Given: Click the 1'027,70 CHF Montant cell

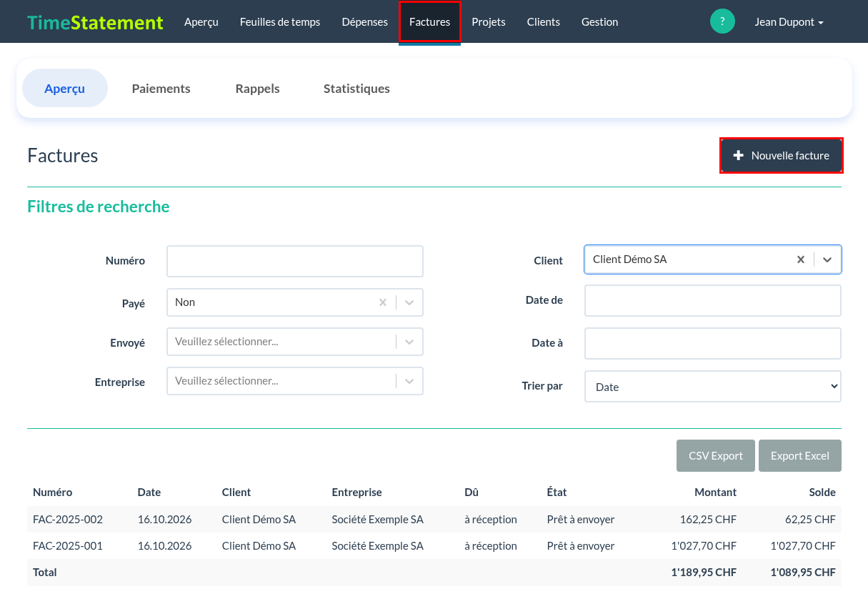Looking at the screenshot, I should pos(704,546).
